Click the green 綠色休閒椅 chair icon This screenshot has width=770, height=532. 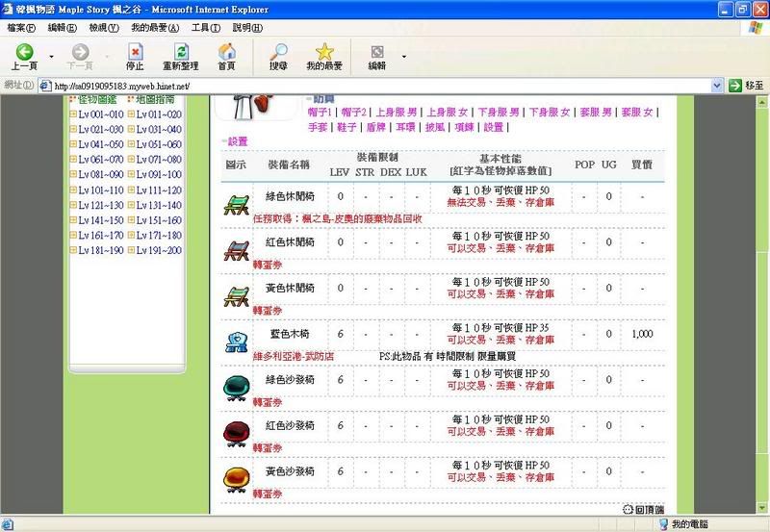[x=237, y=204]
